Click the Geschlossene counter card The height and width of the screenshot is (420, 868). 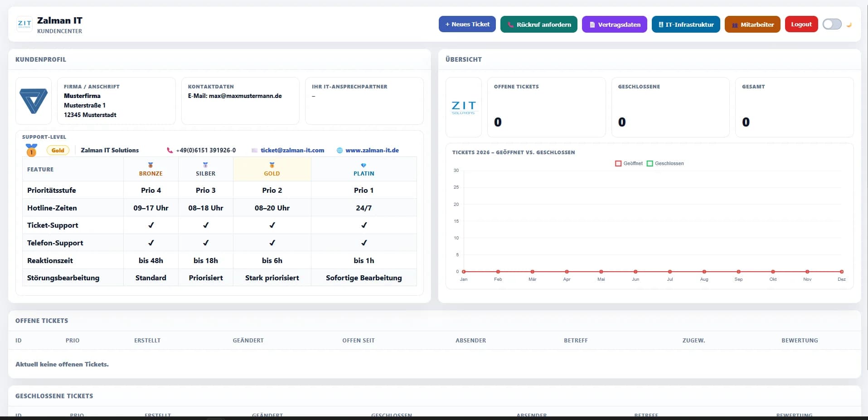point(670,107)
